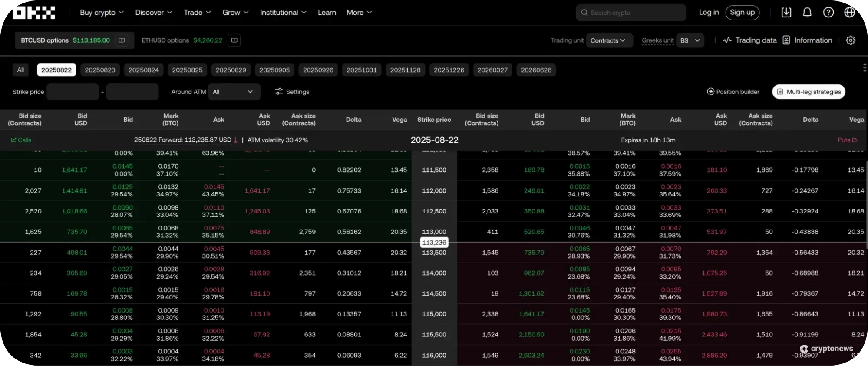This screenshot has width=868, height=366.
Task: Click the Strike price column header
Action: (434, 120)
